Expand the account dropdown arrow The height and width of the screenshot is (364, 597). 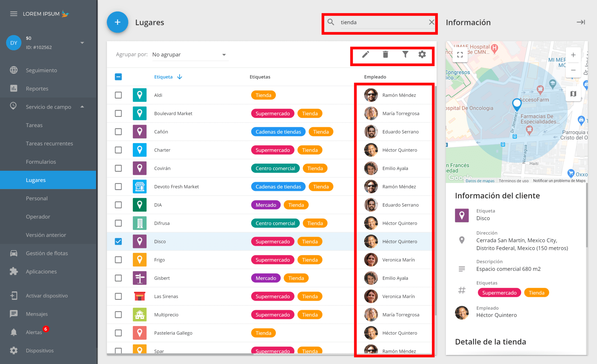(x=82, y=43)
